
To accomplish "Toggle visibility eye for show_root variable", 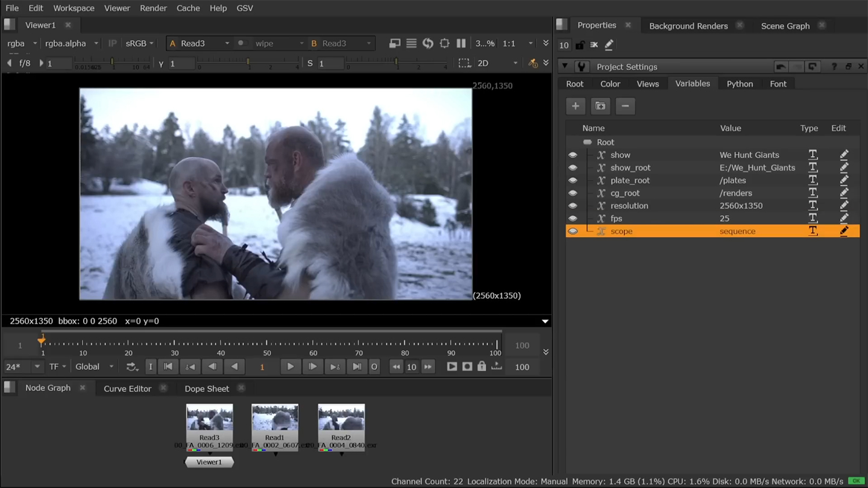I will click(x=573, y=167).
